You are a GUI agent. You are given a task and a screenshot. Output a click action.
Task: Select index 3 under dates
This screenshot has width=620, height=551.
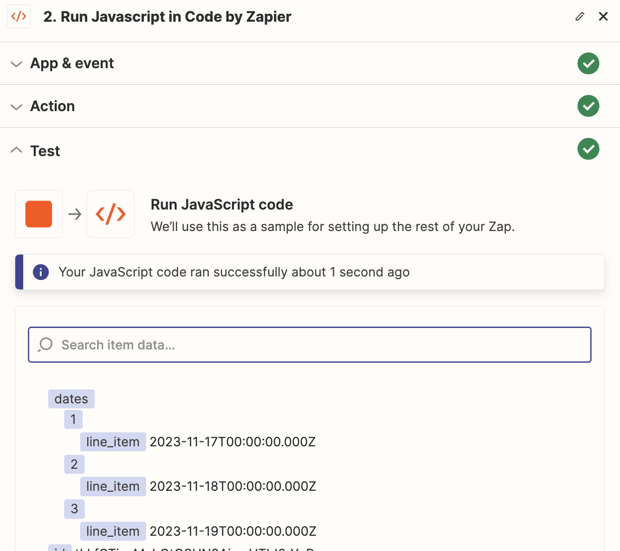click(74, 509)
